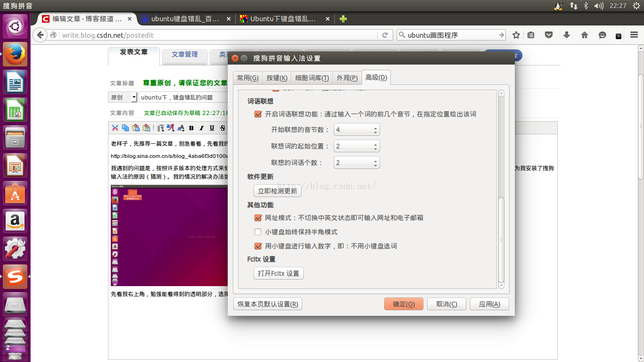Open LibreOffice Calc from the launcher
644x362 pixels.
coord(16,110)
